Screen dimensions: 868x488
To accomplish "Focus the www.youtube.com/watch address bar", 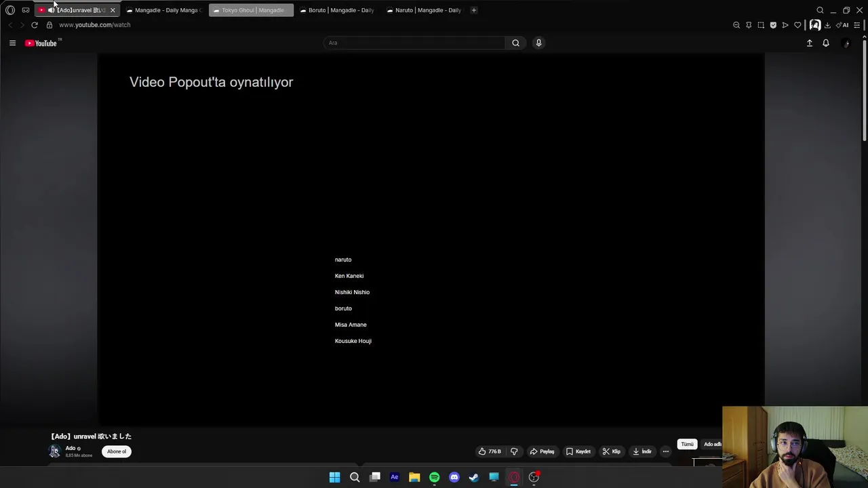I will point(95,25).
